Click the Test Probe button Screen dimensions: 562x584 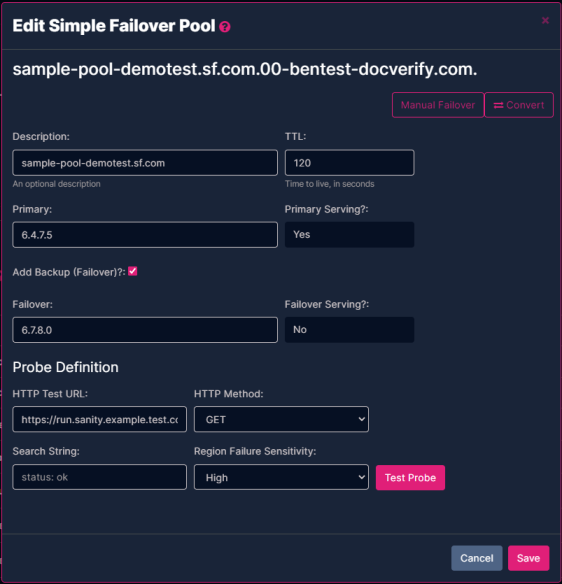click(410, 477)
